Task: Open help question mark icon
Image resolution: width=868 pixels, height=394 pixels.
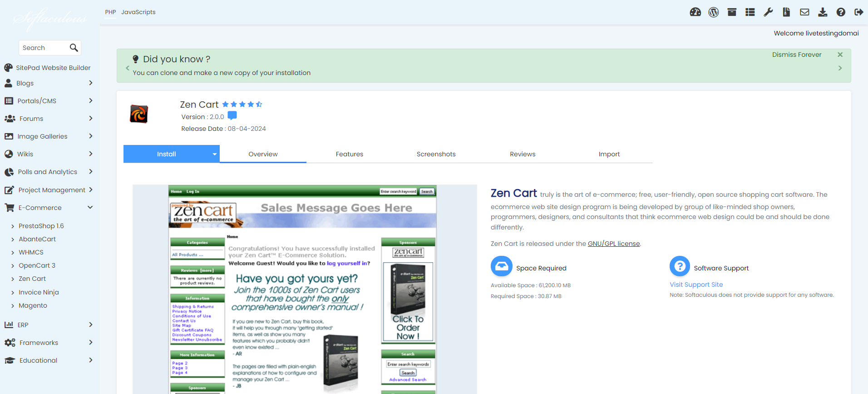Action: point(841,12)
